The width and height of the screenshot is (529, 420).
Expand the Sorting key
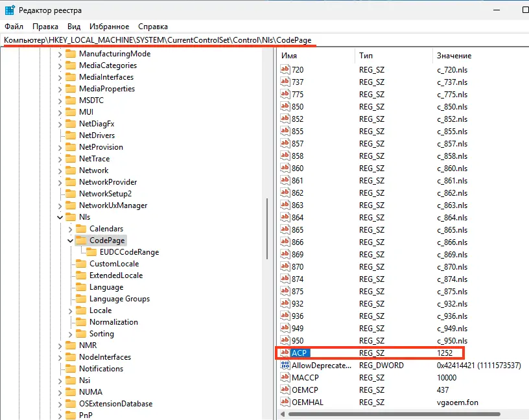[x=70, y=334]
